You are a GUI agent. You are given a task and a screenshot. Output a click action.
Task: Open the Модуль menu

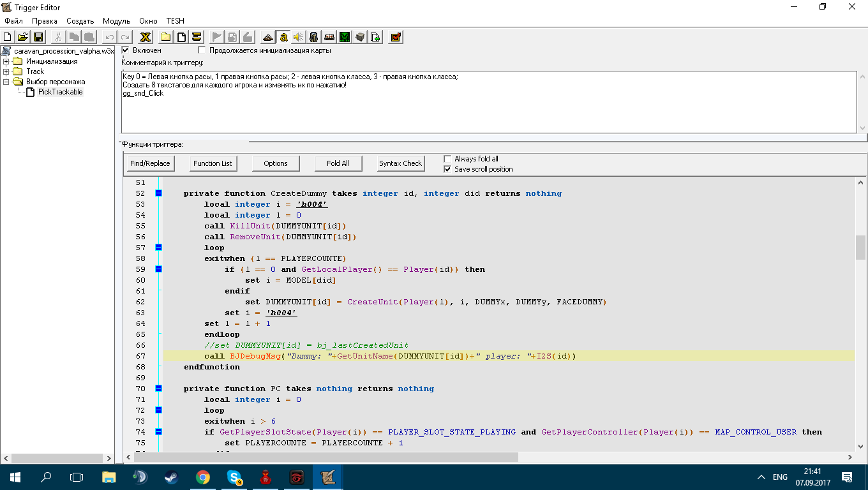pyautogui.click(x=116, y=21)
